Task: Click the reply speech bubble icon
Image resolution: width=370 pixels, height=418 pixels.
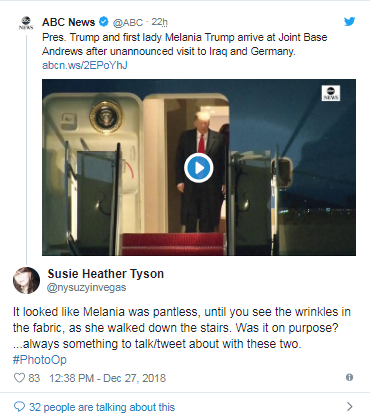Action: pyautogui.click(x=19, y=407)
